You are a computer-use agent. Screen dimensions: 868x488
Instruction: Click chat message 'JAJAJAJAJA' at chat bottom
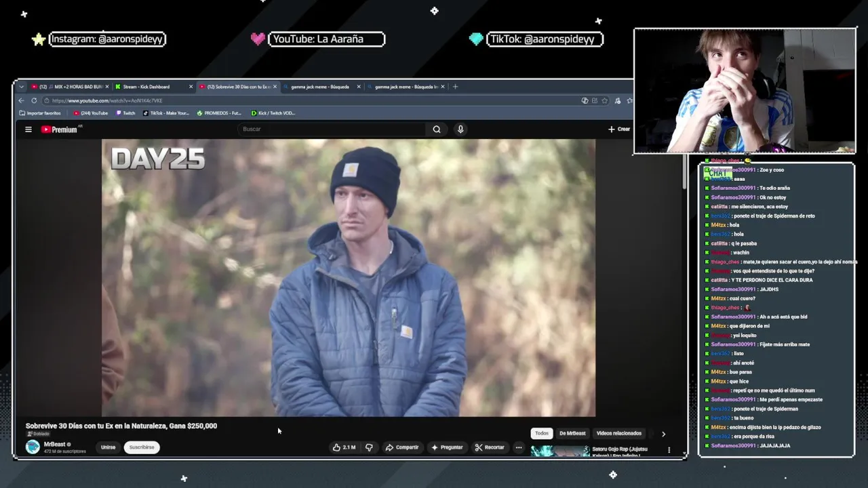[775, 445]
